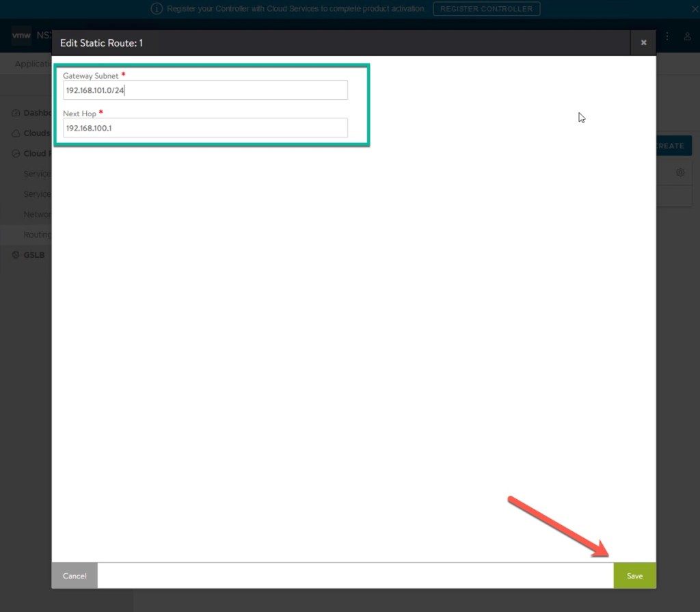Select Routing in the sidebar
700x612 pixels.
pos(37,235)
